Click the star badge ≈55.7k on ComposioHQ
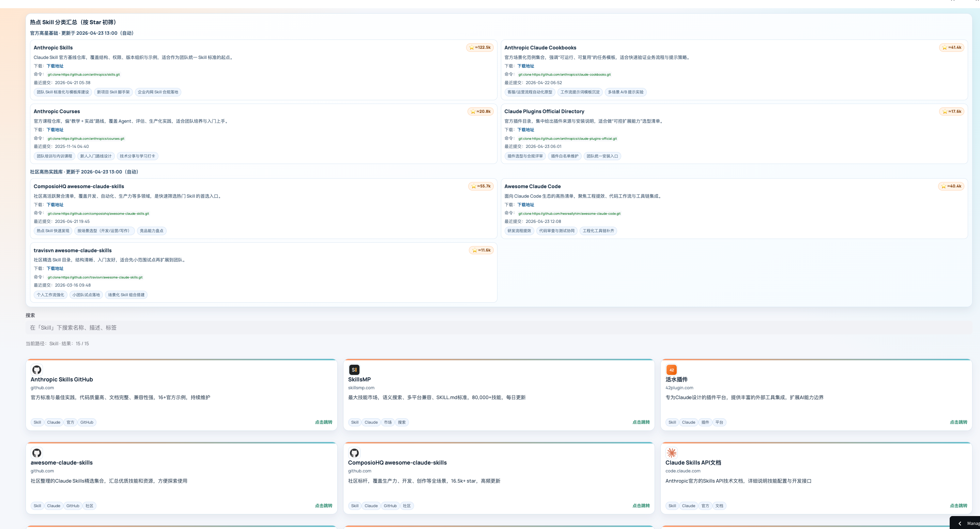 click(x=481, y=186)
